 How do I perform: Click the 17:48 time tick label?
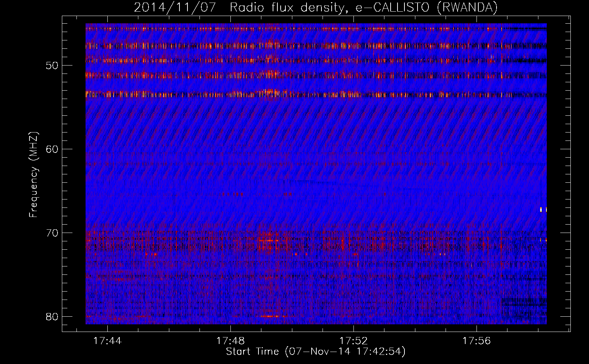(x=230, y=341)
